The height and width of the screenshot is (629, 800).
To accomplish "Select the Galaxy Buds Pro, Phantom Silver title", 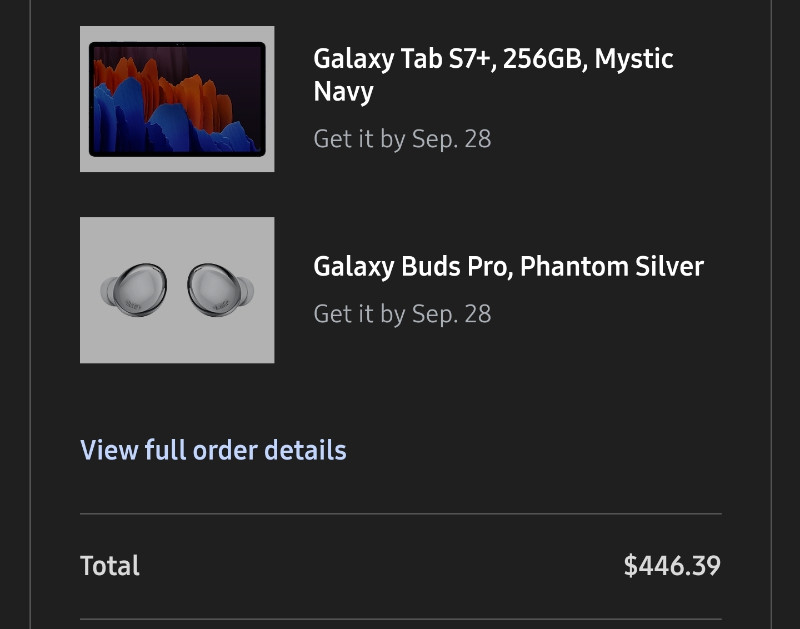I will [x=509, y=266].
